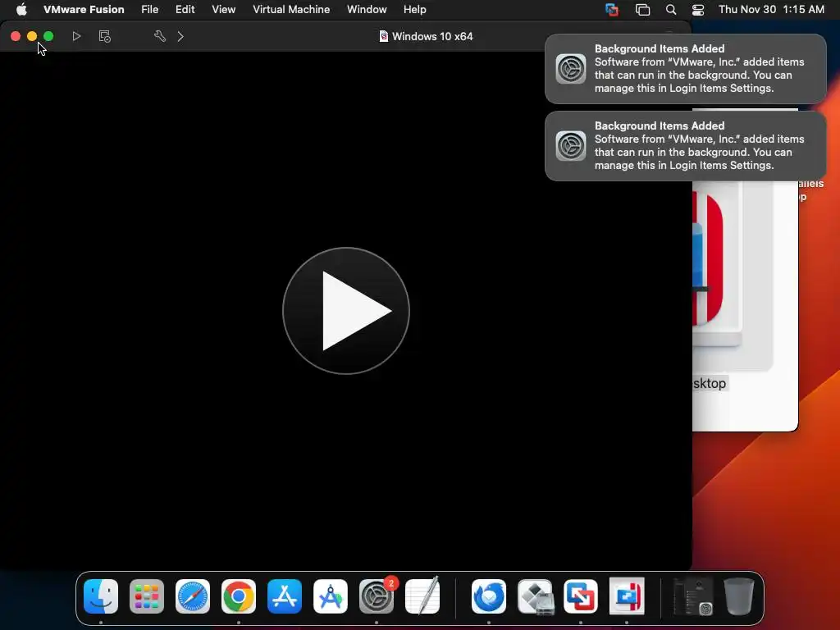Expand toolbar with the chevron arrow
Image resolution: width=840 pixels, height=630 pixels.
tap(180, 36)
